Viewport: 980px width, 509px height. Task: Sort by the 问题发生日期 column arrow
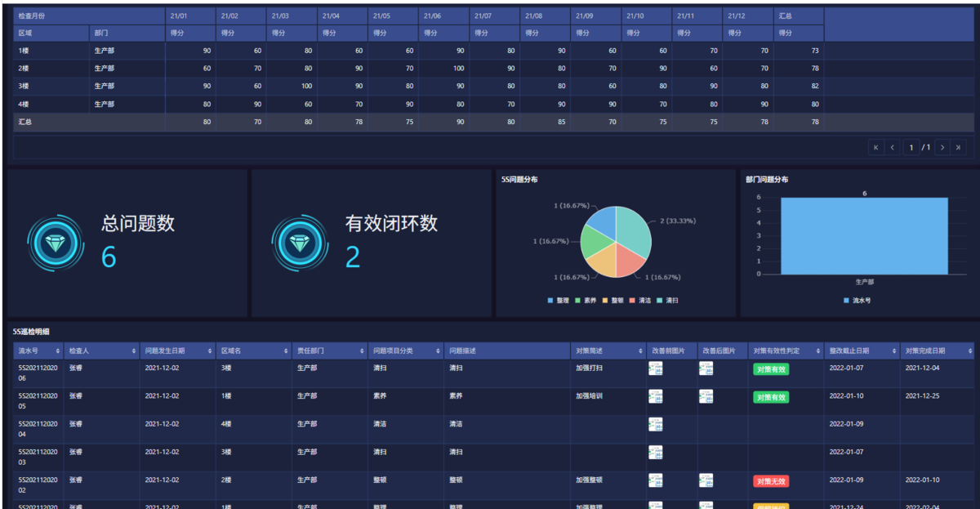coord(210,350)
